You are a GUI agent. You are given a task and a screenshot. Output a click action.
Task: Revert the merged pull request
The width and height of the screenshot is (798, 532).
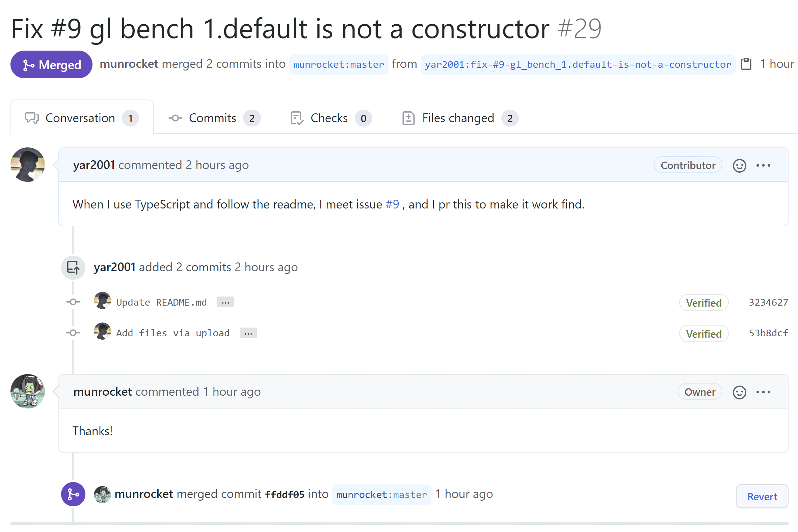tap(762, 496)
